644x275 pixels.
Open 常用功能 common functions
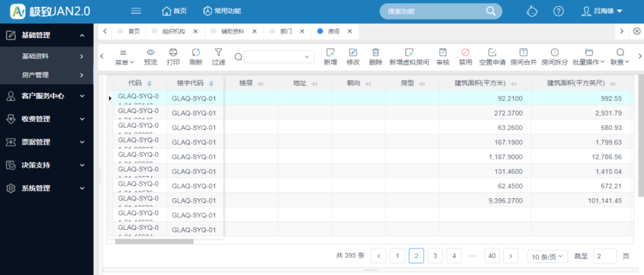(222, 11)
